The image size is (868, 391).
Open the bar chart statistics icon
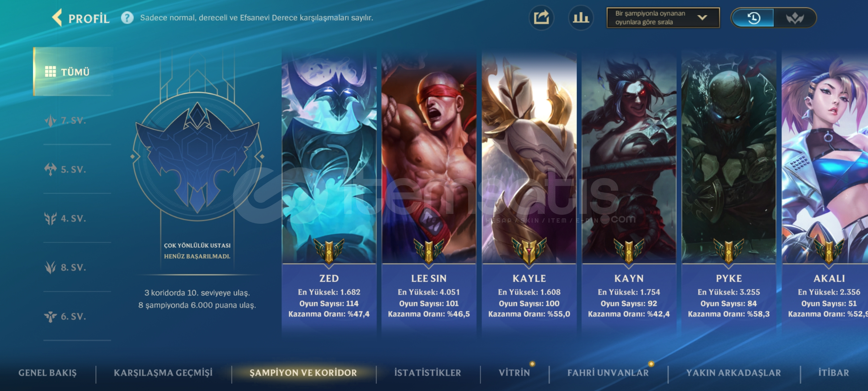coord(581,18)
